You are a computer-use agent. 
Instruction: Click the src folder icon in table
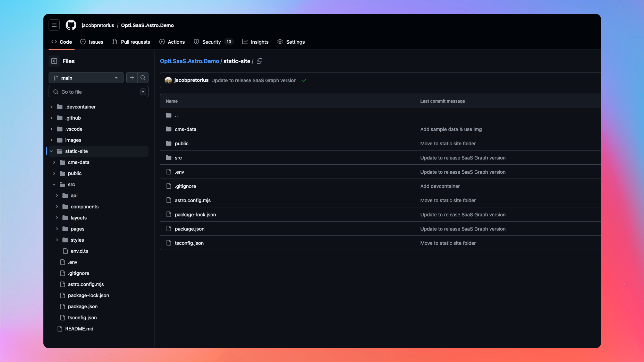pos(169,157)
